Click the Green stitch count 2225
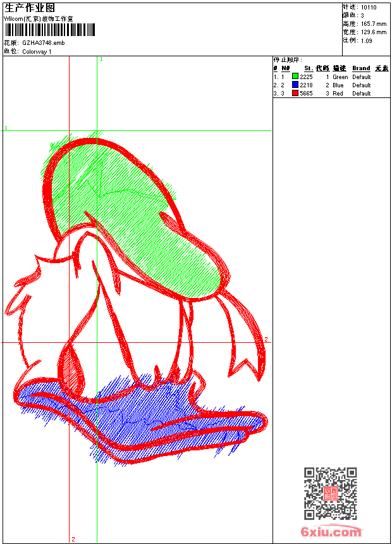 (x=306, y=77)
